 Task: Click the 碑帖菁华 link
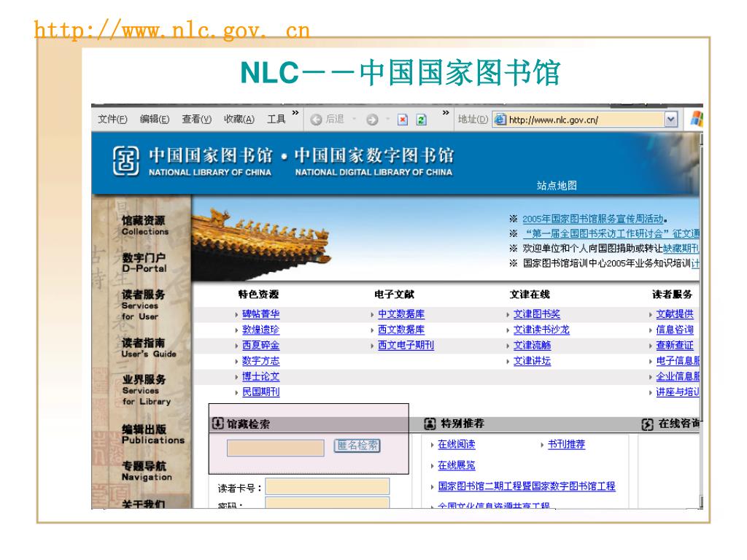[260, 314]
